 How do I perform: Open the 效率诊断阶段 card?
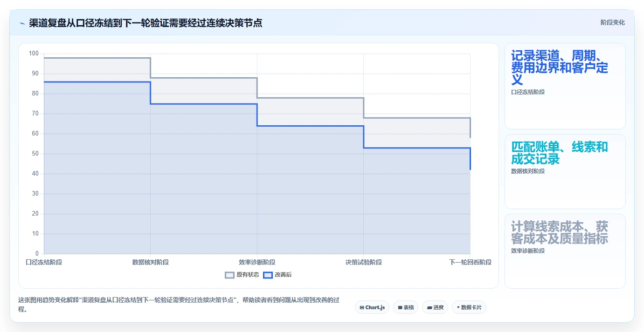(x=565, y=251)
